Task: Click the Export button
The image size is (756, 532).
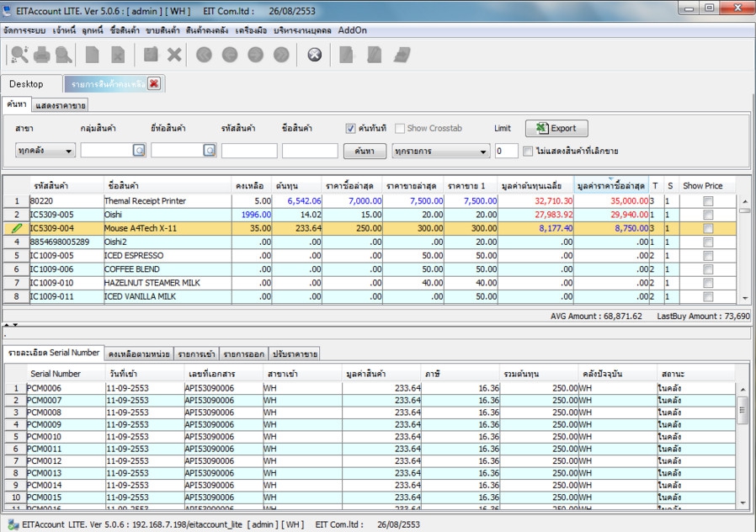Action: [x=556, y=129]
